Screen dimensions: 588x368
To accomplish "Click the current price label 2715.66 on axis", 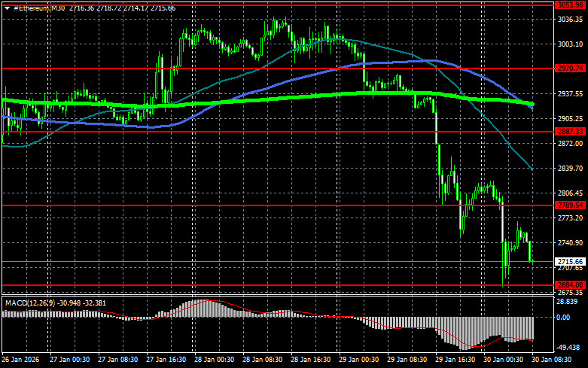I will [x=570, y=261].
